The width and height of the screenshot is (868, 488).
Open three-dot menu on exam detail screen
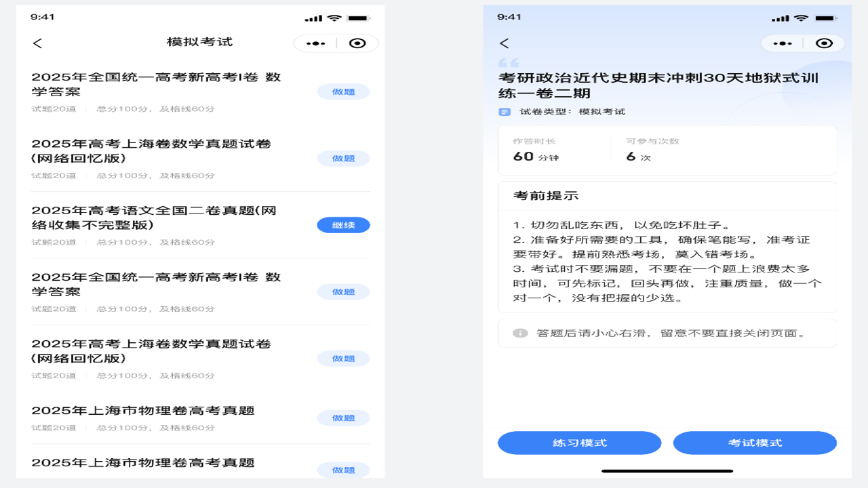pos(783,43)
